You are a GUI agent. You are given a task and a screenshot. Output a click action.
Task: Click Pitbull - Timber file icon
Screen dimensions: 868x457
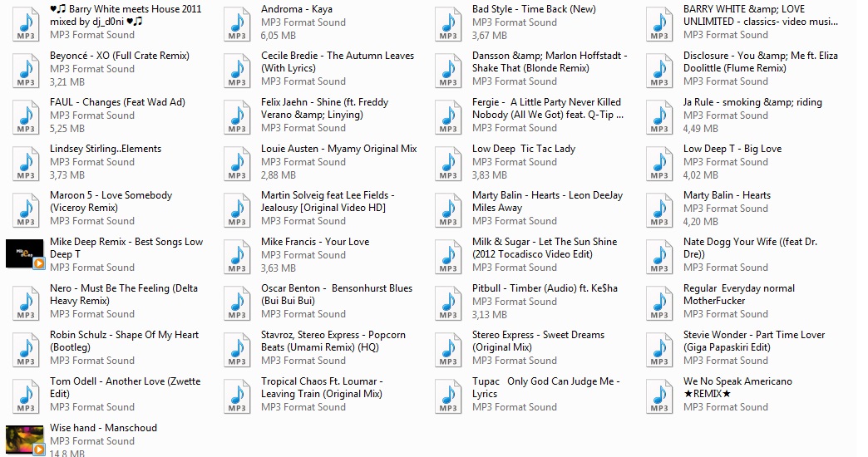coord(448,303)
